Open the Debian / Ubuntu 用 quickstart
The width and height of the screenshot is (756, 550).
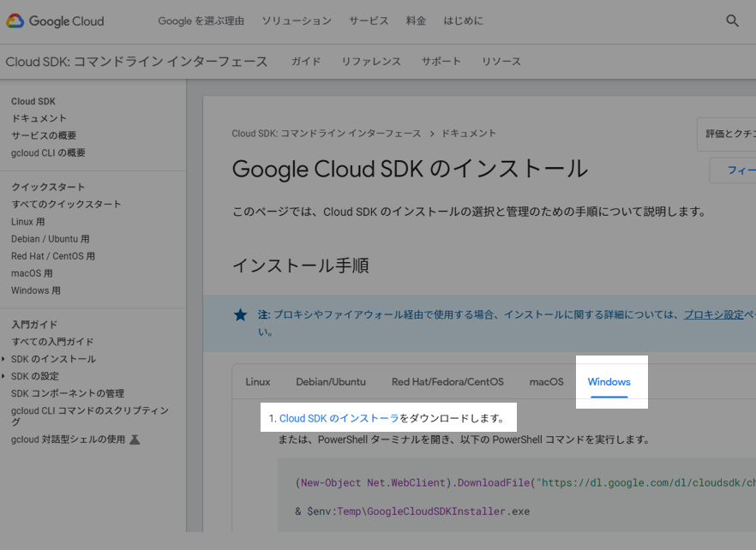click(50, 239)
